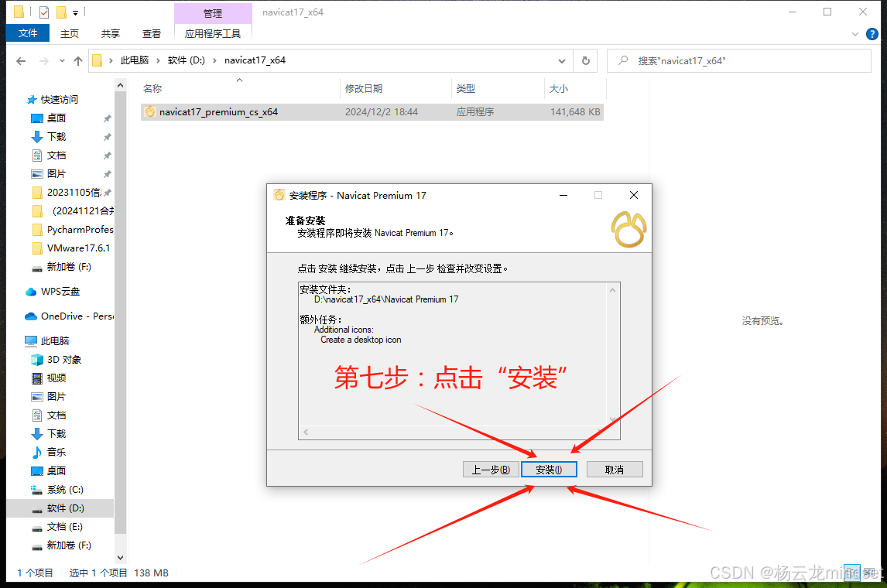The height and width of the screenshot is (588, 887).
Task: Open the 应用程序工具 ribbon tab
Action: point(213,33)
